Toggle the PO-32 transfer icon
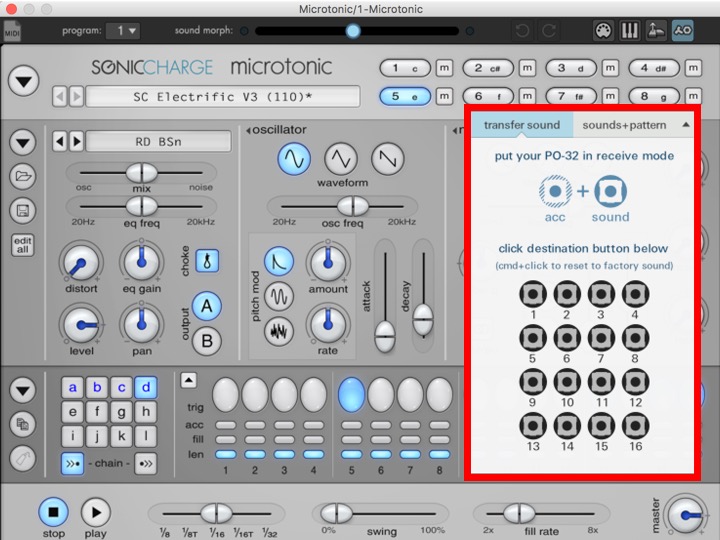 click(x=683, y=31)
